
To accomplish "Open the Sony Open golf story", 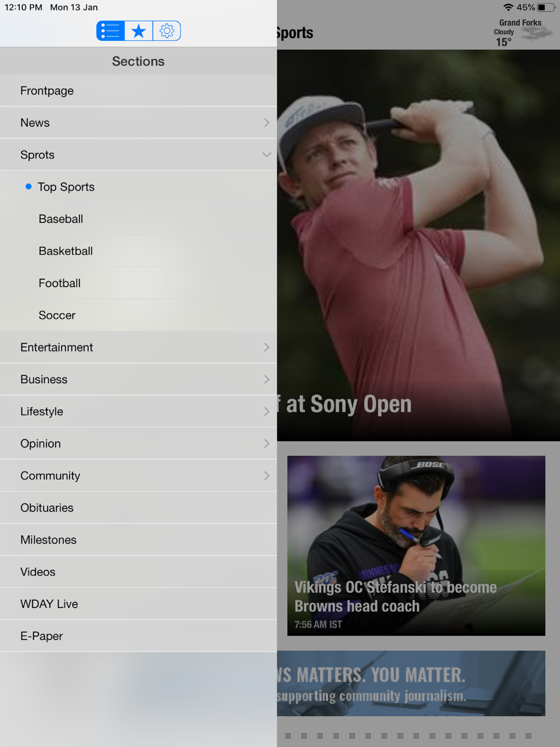I will click(418, 245).
